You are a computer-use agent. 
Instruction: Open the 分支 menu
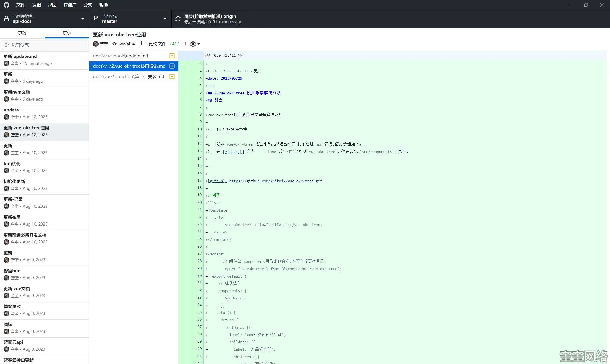[x=88, y=5]
